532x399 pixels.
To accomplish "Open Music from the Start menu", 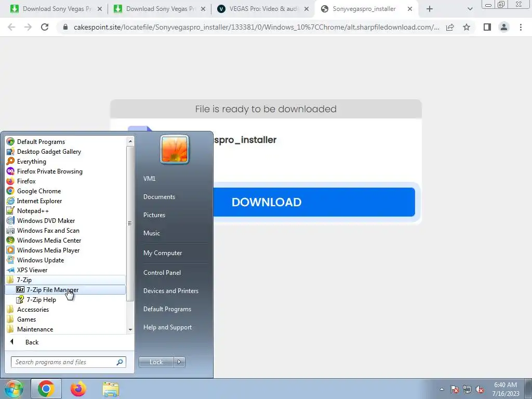I will click(x=151, y=233).
